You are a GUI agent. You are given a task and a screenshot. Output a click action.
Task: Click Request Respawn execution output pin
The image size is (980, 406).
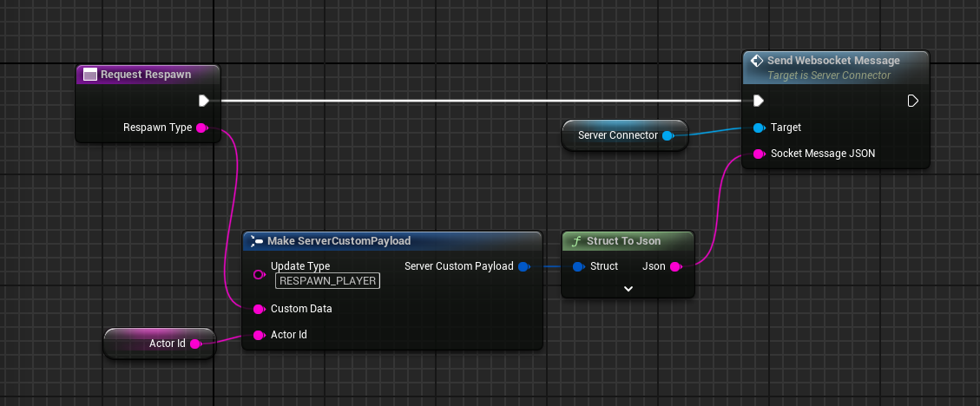[203, 101]
